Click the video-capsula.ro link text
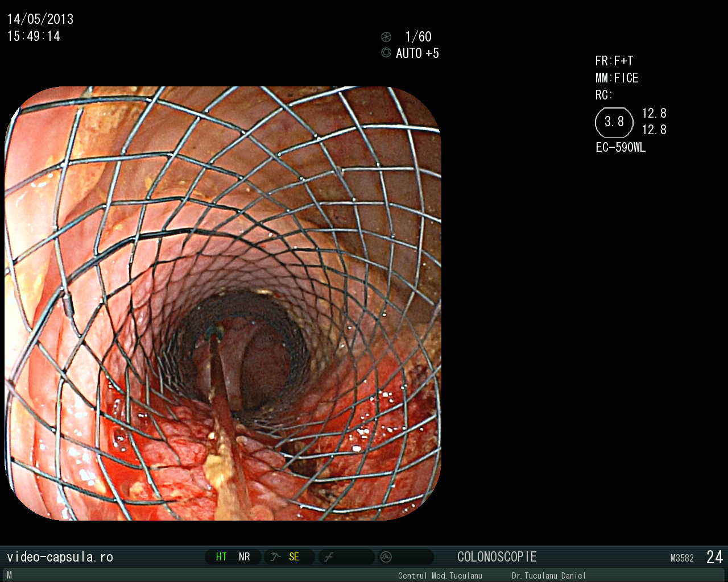728x582 pixels. pos(60,557)
